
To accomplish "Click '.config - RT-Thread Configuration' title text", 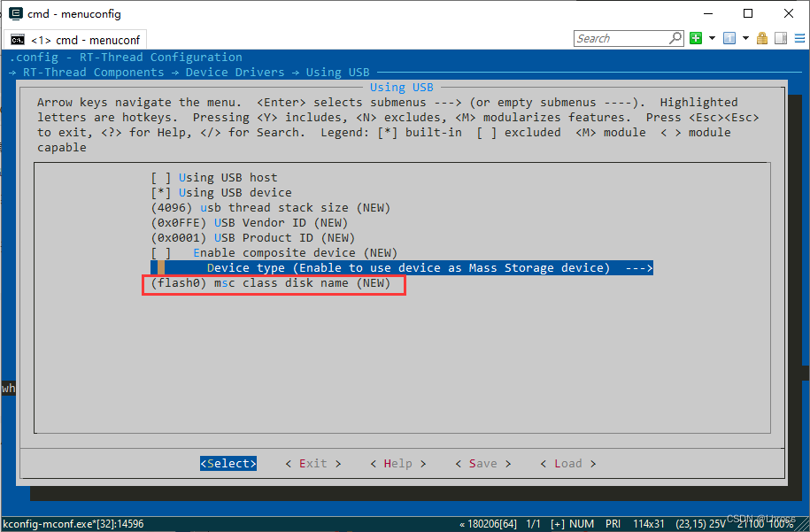I will point(126,58).
